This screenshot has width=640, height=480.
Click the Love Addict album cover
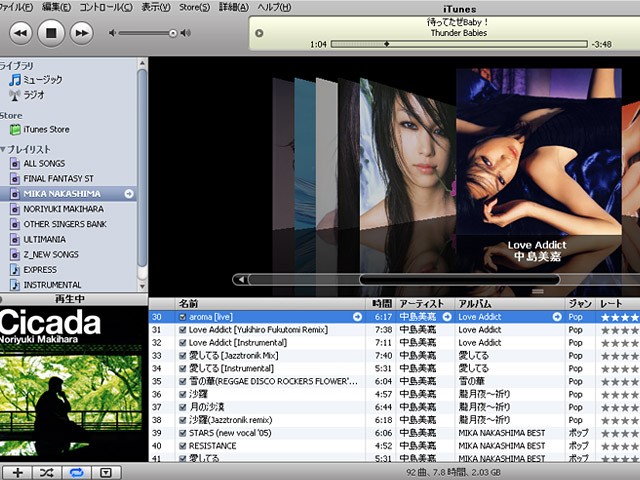click(538, 152)
